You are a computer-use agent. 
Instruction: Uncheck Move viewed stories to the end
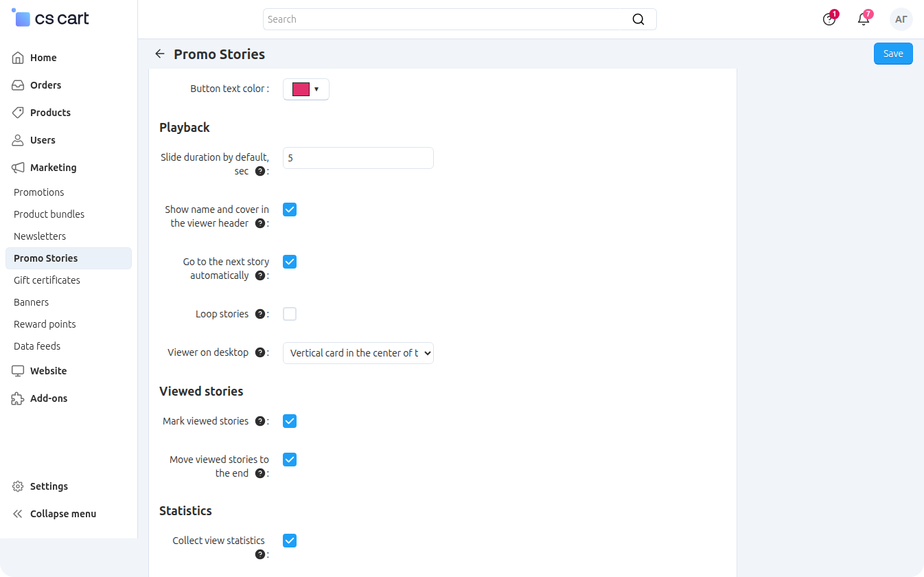point(290,460)
